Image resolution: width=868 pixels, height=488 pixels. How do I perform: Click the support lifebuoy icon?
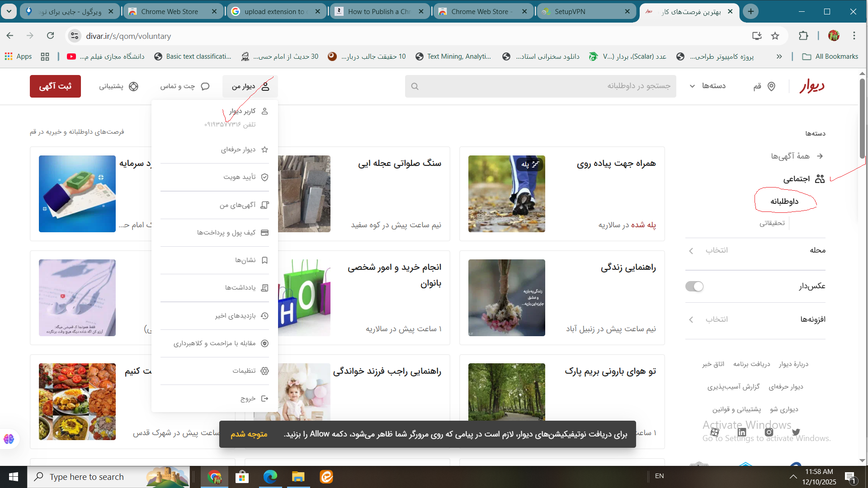[133, 86]
